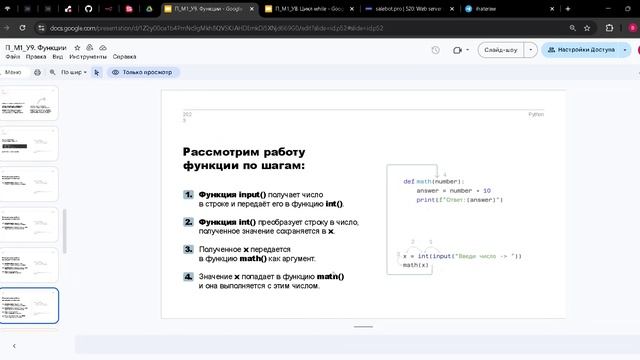This screenshot has height=360, width=640.
Task: Close the salebot.pro tab
Action: [452, 9]
